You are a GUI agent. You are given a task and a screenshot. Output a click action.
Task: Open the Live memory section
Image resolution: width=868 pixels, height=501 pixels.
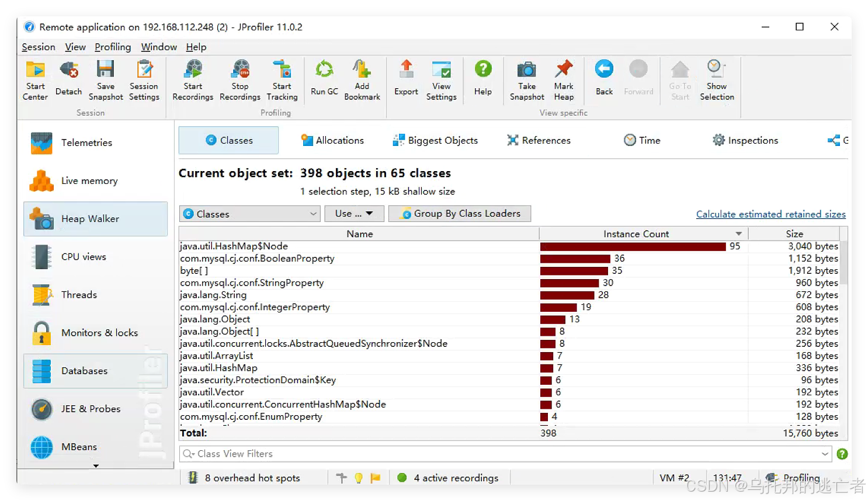95,181
